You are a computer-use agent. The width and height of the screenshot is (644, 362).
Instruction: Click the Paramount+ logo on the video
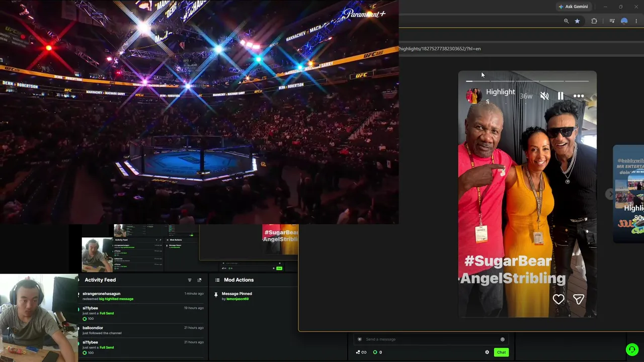(x=364, y=14)
